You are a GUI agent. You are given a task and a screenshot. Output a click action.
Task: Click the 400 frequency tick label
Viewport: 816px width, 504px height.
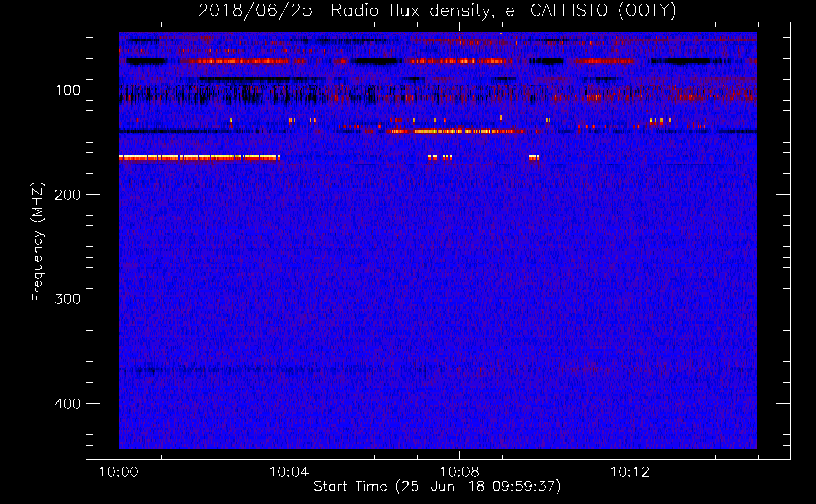coord(68,404)
